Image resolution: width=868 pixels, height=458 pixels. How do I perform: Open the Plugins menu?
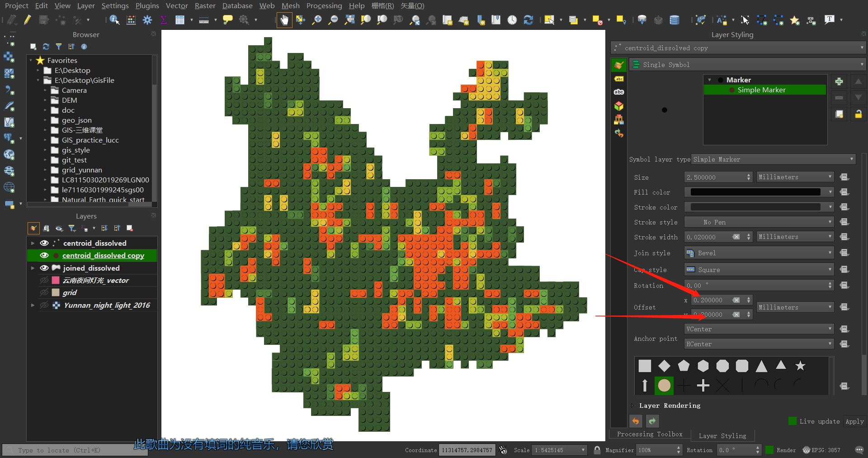147,5
